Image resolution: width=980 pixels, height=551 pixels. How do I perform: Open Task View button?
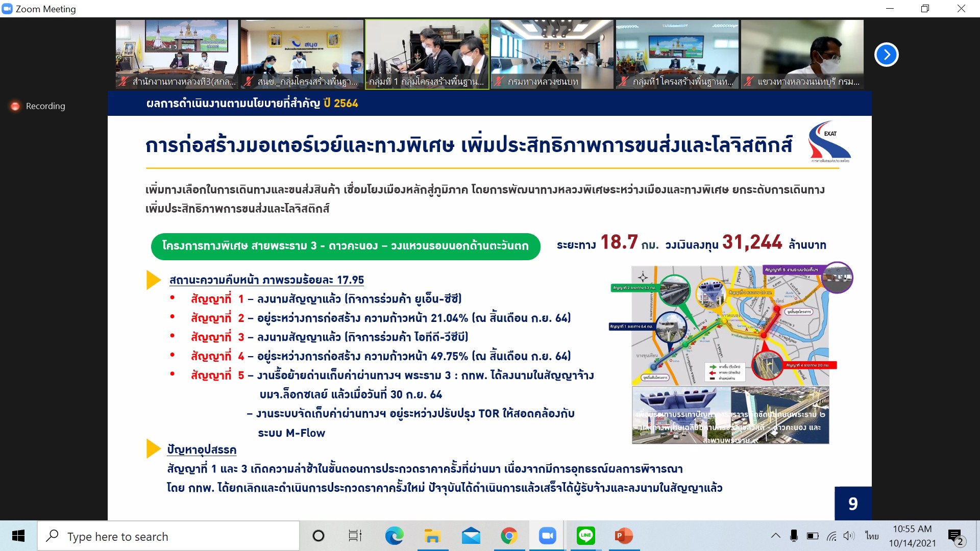point(355,536)
